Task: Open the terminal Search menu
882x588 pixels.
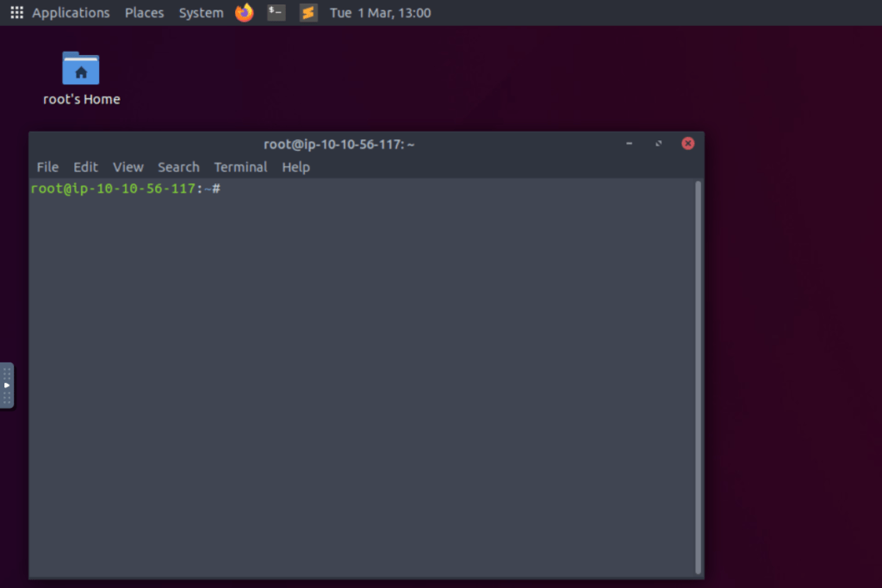Action: click(178, 167)
